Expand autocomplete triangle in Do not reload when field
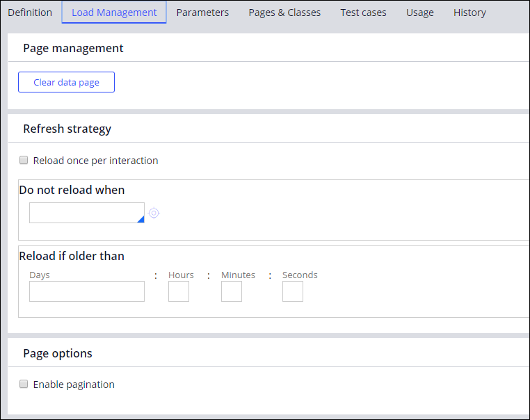This screenshot has width=530, height=420. click(140, 219)
